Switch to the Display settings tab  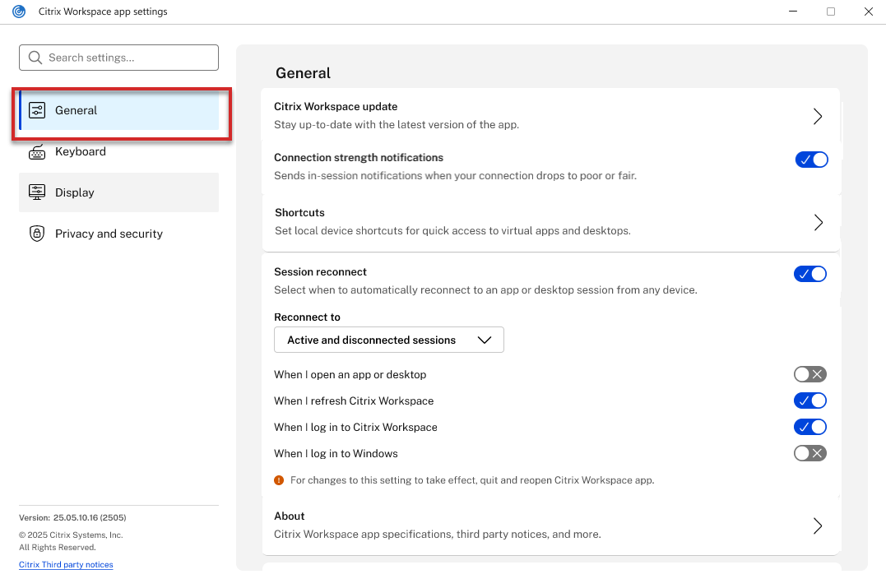(x=118, y=192)
